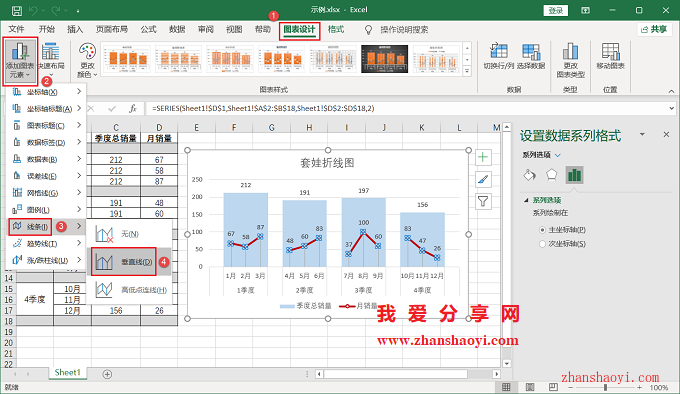Click the formula bar fx insert function icon

[x=133, y=108]
